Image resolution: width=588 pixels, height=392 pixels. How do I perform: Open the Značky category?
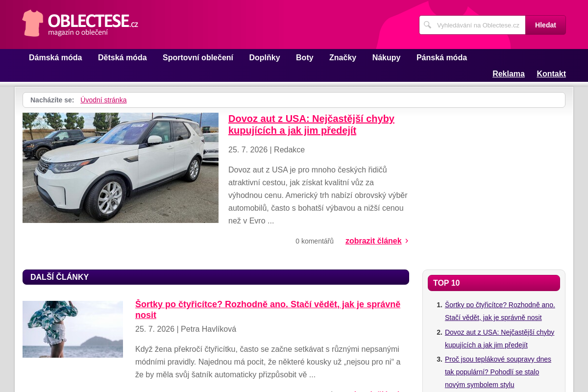tap(343, 57)
